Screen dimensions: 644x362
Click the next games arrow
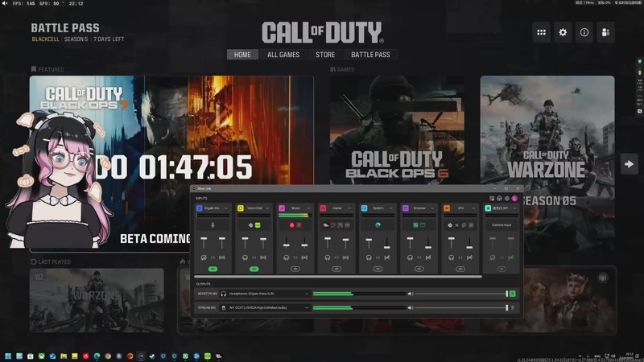click(629, 164)
